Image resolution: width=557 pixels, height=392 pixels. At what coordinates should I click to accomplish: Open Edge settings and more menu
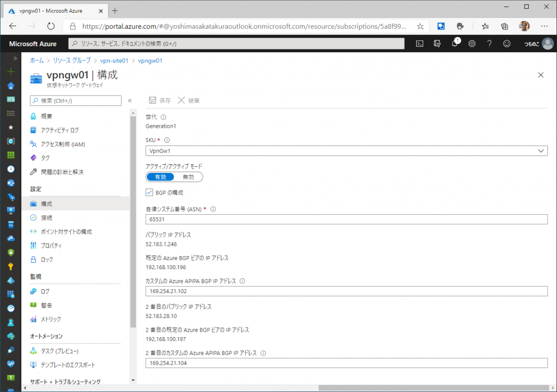[544, 26]
